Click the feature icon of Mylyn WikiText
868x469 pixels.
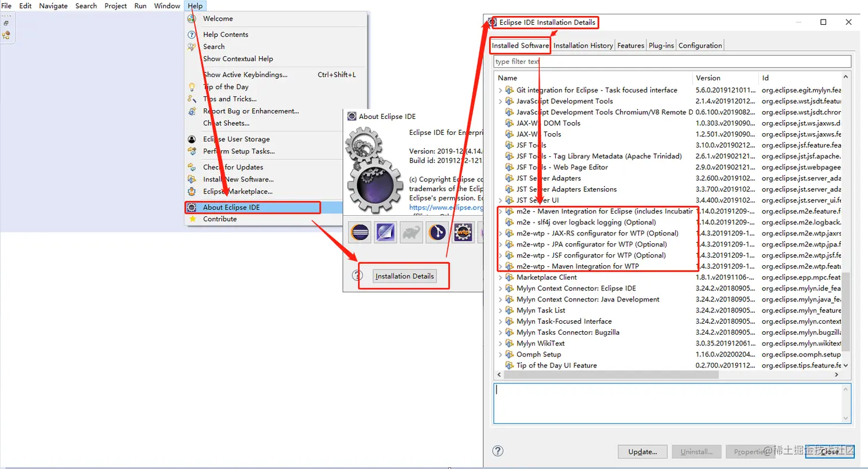point(509,343)
